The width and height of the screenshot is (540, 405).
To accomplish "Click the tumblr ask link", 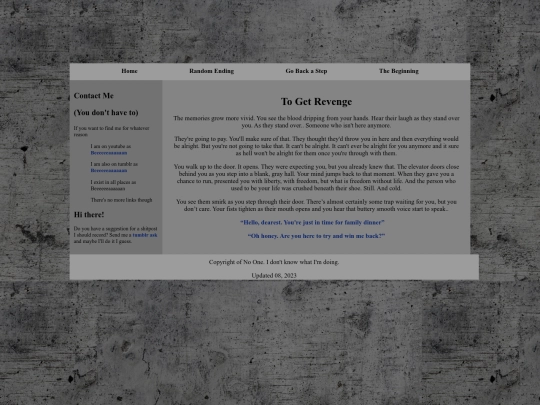I will click(145, 235).
